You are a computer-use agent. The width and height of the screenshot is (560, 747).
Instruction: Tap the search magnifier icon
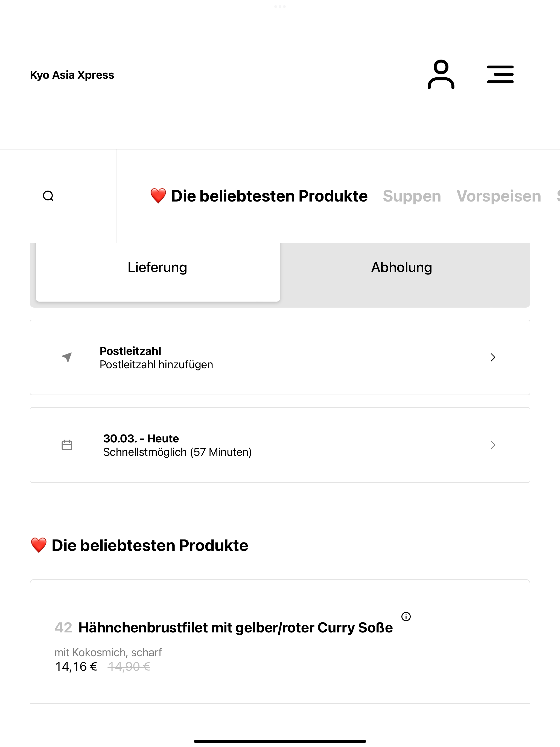48,196
